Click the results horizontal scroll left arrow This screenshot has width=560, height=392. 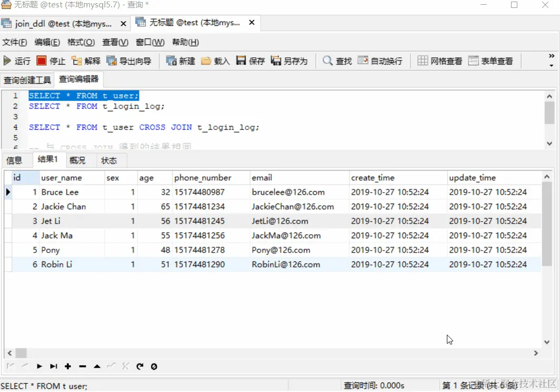9,353
